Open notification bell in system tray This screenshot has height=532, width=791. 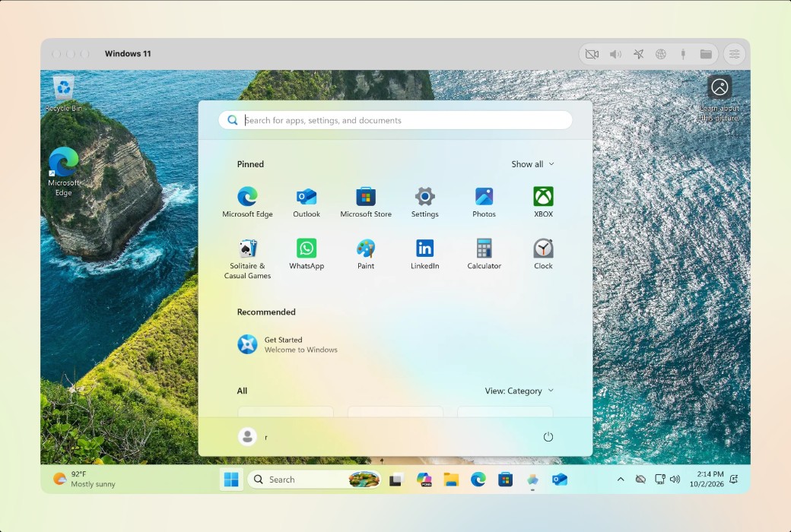(734, 479)
